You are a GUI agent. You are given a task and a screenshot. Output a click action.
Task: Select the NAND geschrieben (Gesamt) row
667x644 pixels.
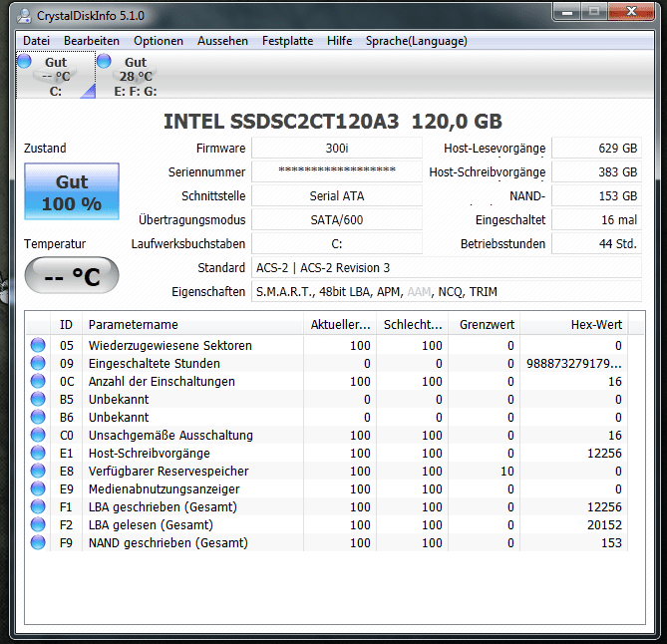tap(327, 542)
